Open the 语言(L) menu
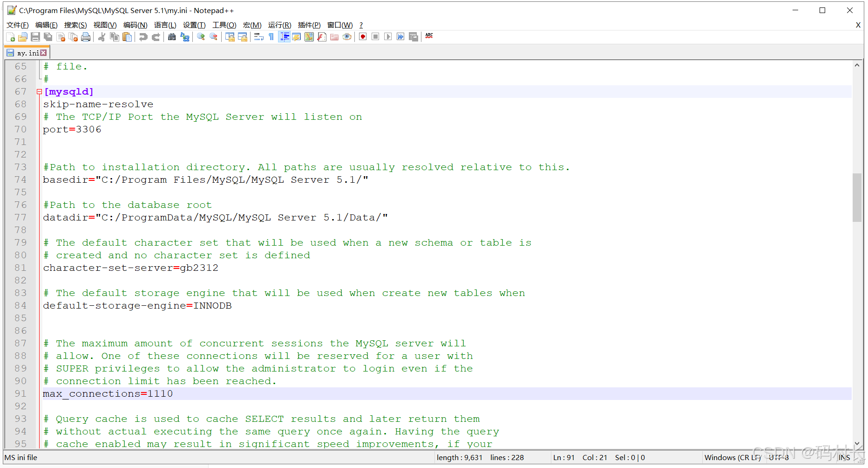The image size is (868, 468). click(x=165, y=25)
